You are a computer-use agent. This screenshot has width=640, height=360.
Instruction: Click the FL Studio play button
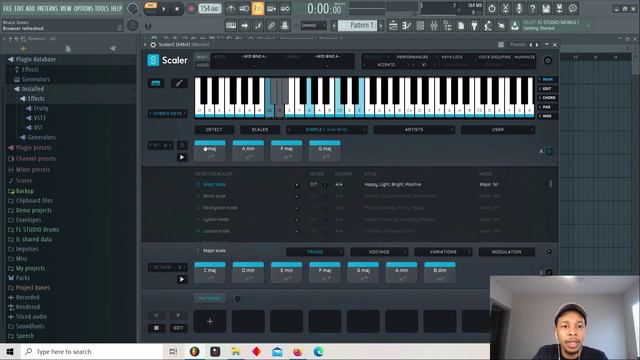[x=164, y=9]
